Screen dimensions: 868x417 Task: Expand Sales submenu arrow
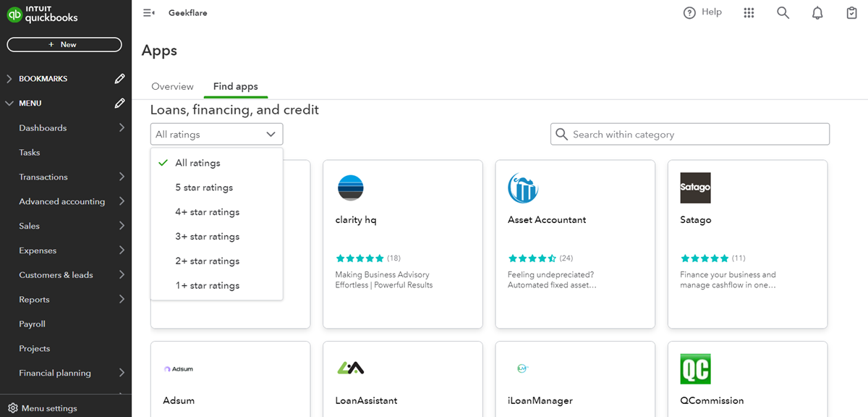pyautogui.click(x=122, y=226)
